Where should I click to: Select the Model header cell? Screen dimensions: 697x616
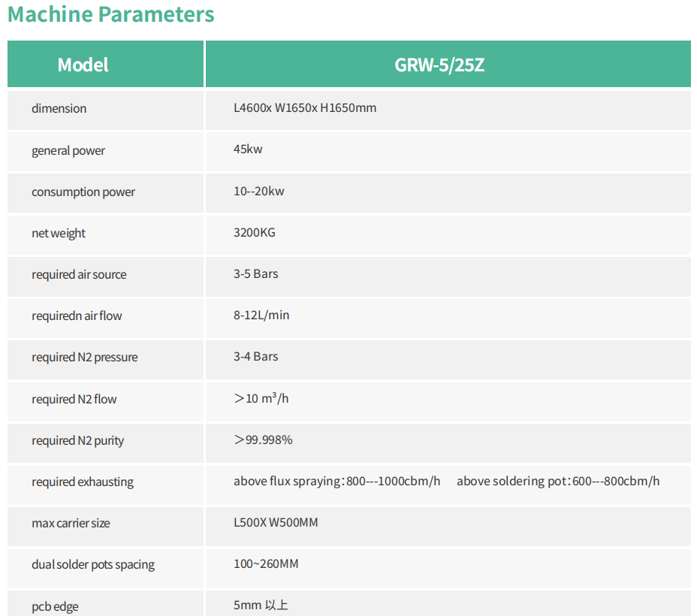(105, 64)
